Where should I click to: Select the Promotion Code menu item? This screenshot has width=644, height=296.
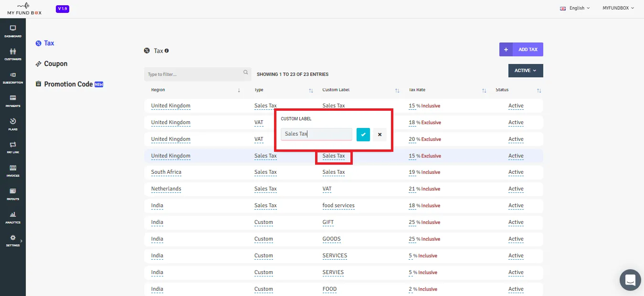point(69,84)
